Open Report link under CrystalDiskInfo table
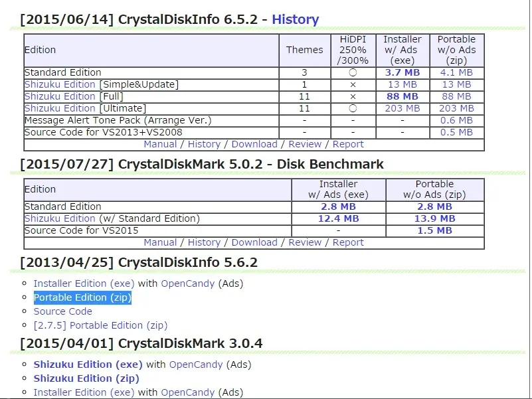Screen dimensions: 532x399 tap(348, 144)
